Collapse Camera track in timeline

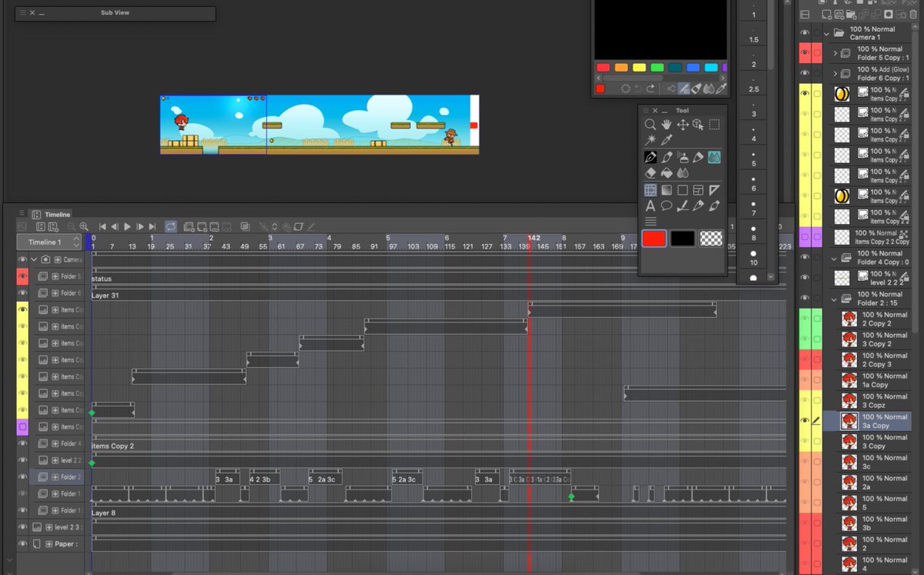(x=34, y=259)
